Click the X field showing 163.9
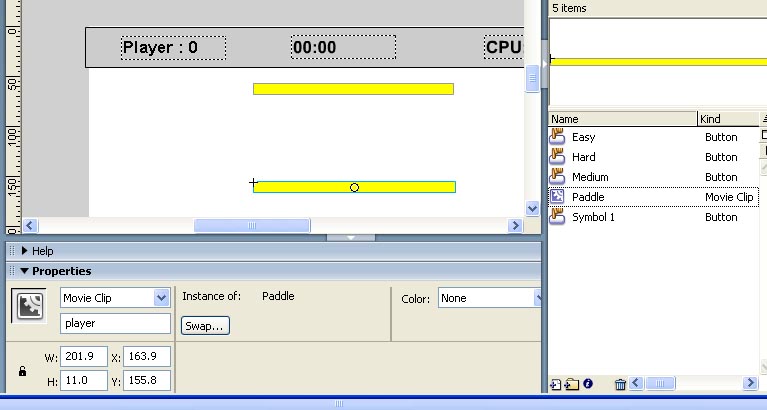 [x=147, y=356]
